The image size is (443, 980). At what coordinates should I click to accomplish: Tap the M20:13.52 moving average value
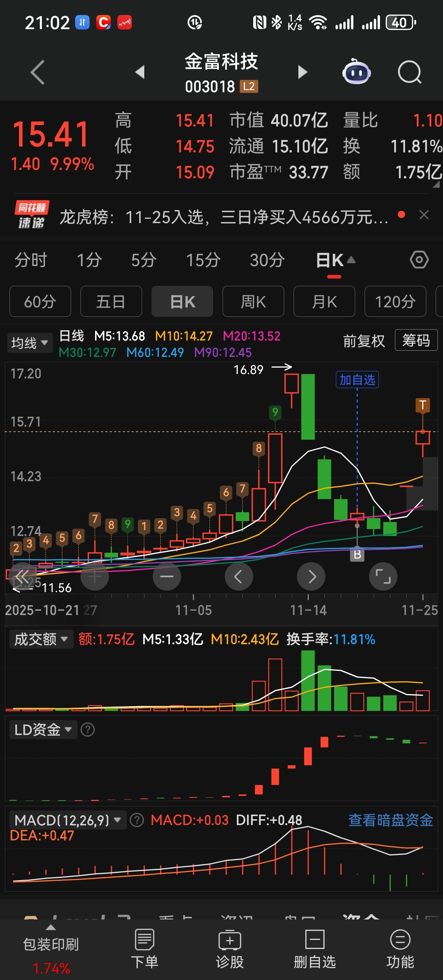(x=252, y=336)
